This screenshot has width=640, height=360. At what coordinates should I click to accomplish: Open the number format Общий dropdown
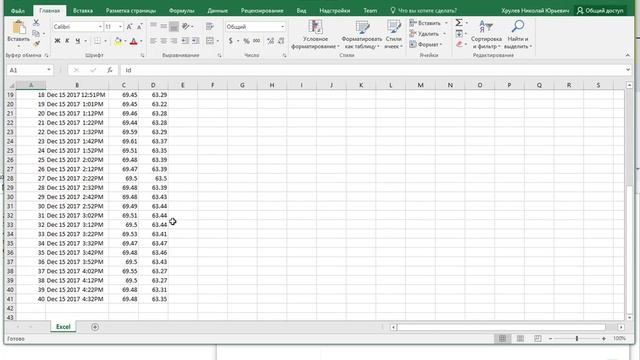(282, 27)
